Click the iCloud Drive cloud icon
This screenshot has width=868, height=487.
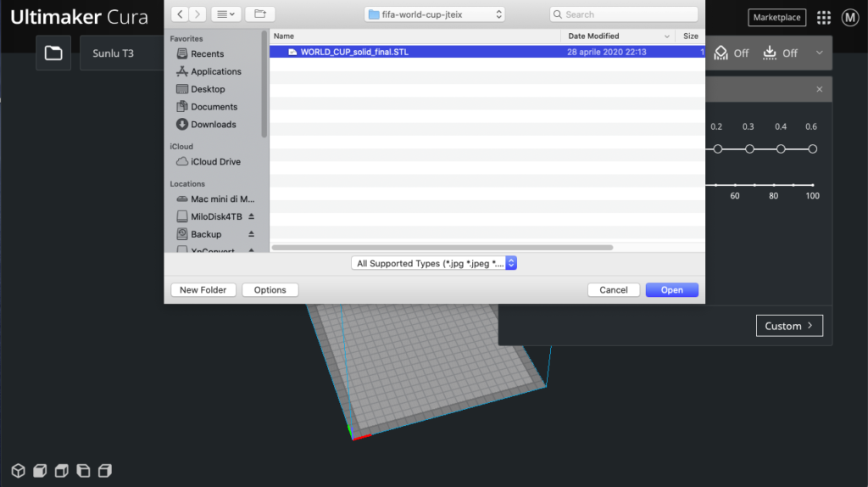coord(181,161)
